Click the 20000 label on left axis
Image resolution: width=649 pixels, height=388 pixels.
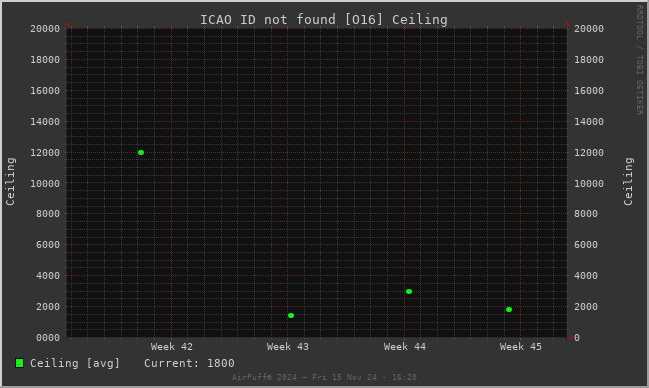coord(45,29)
